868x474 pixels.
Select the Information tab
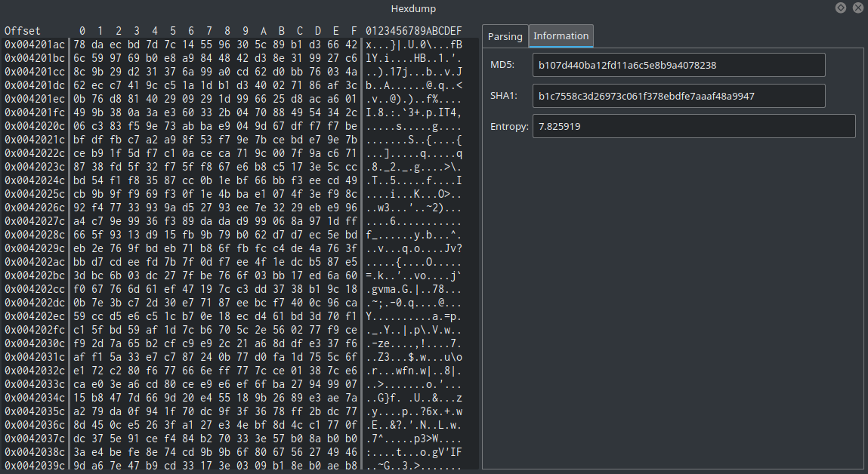click(x=561, y=35)
